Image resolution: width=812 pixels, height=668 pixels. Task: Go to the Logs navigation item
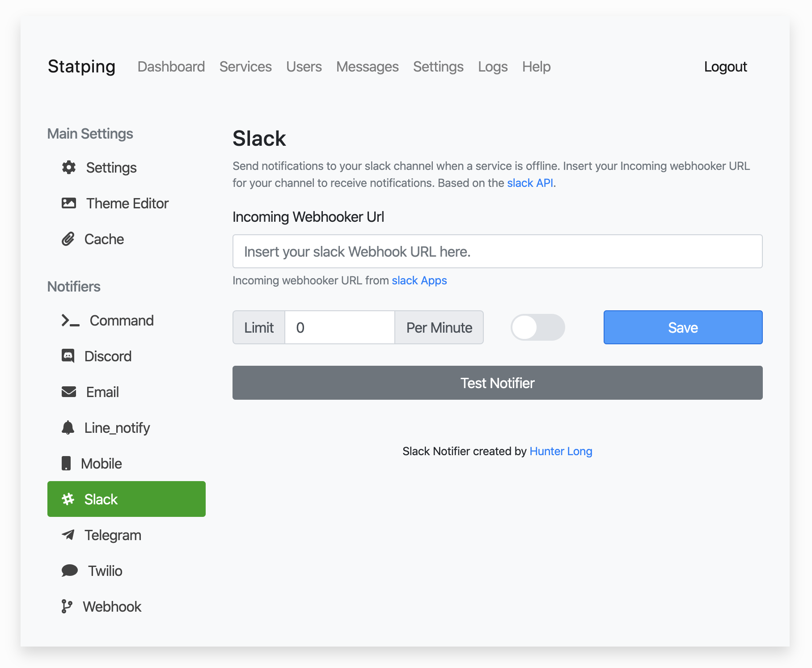(493, 67)
